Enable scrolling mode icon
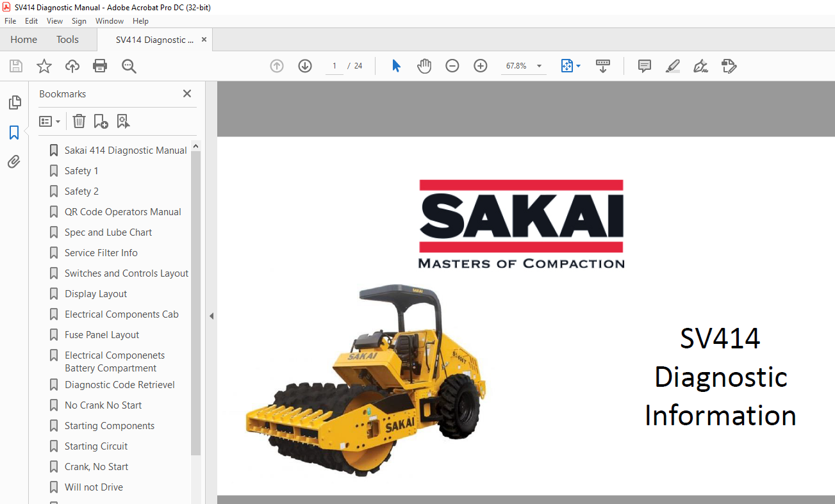Screen dimensions: 835x504 603,66
